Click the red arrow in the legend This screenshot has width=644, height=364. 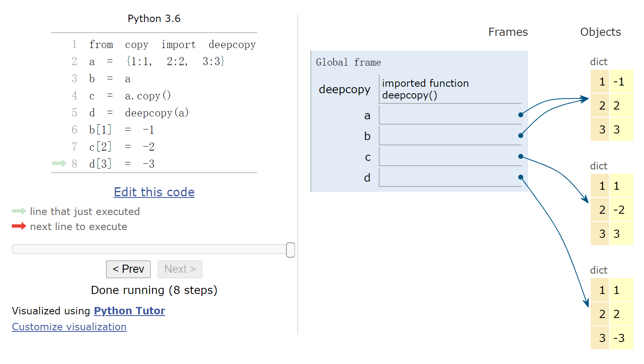point(19,226)
